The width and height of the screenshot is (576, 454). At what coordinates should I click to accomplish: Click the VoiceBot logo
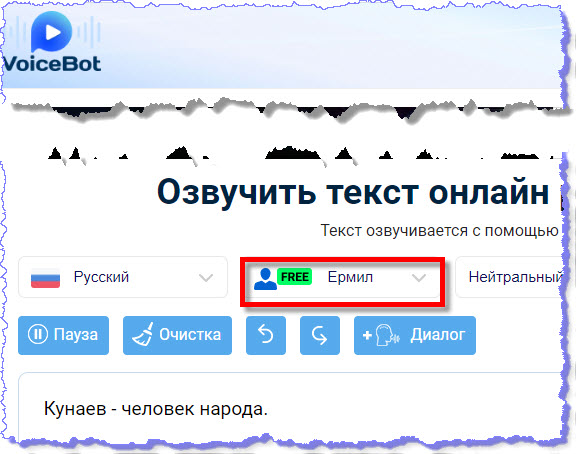point(51,42)
